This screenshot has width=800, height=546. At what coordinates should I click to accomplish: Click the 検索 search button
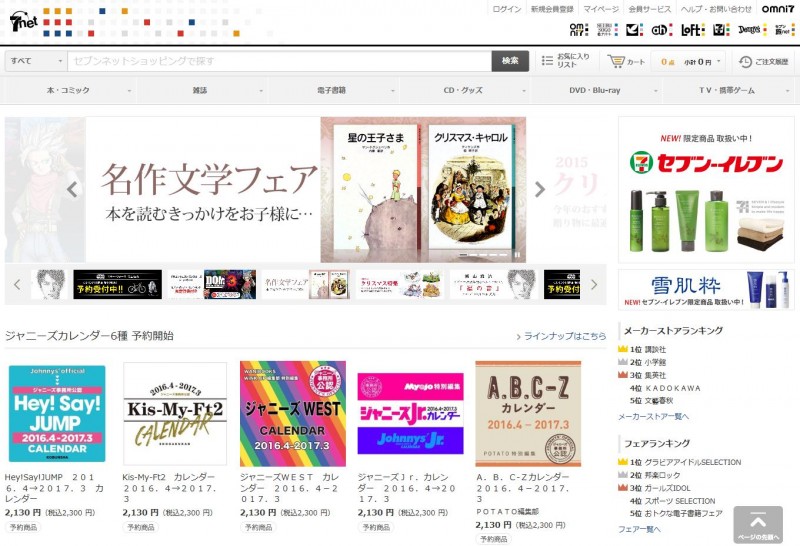pos(510,61)
